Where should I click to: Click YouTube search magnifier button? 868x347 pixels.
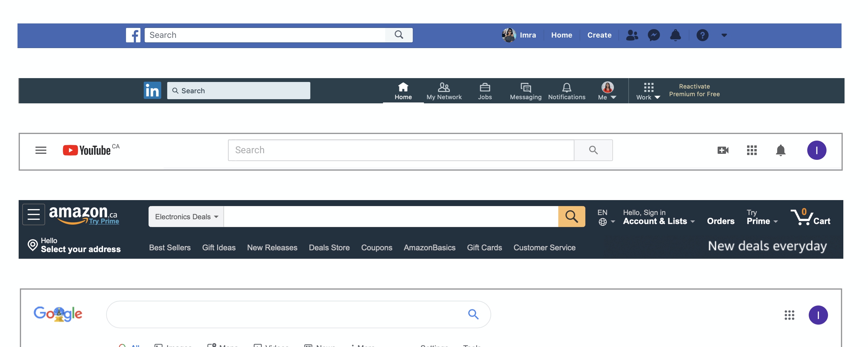(x=593, y=150)
